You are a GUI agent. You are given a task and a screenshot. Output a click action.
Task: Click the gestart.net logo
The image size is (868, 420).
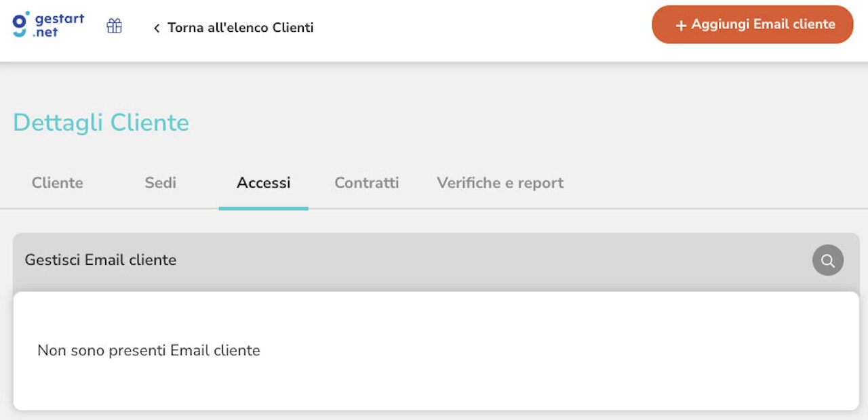47,25
